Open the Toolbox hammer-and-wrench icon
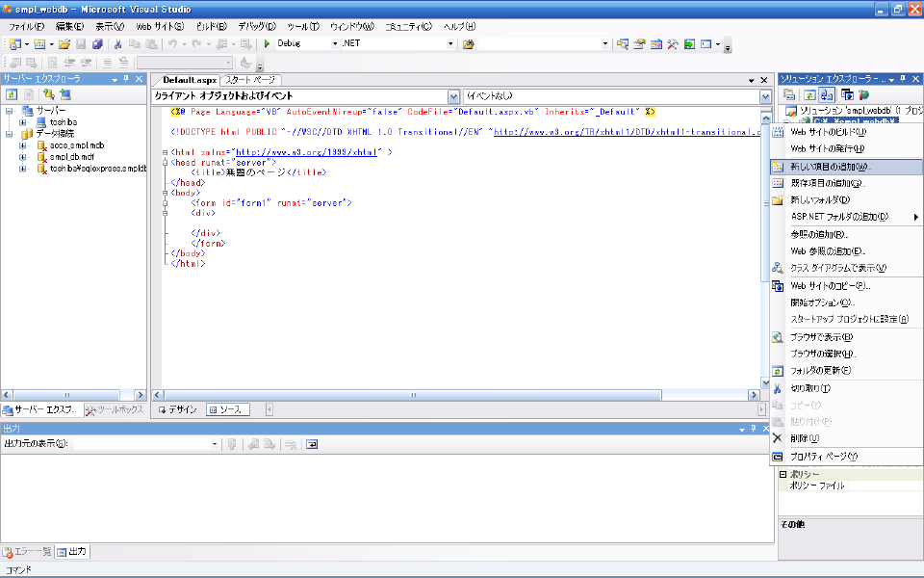This screenshot has height=578, width=924. pos(673,44)
